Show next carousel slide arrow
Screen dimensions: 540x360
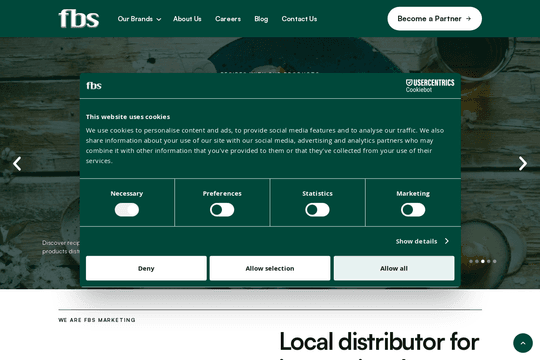point(523,164)
